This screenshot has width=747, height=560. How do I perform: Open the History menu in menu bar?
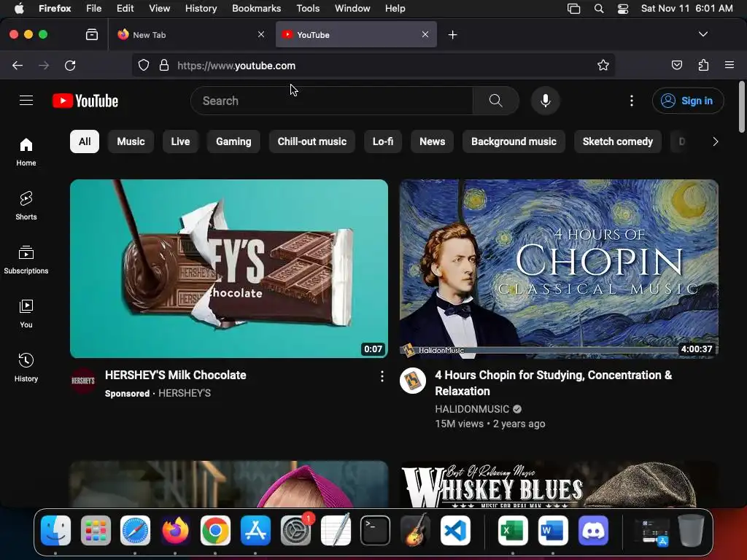pos(201,8)
